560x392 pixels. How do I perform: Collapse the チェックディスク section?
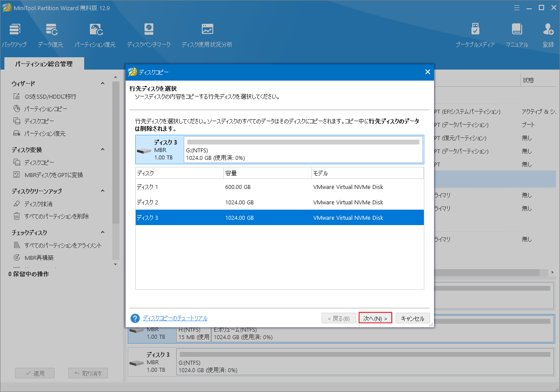(103, 232)
